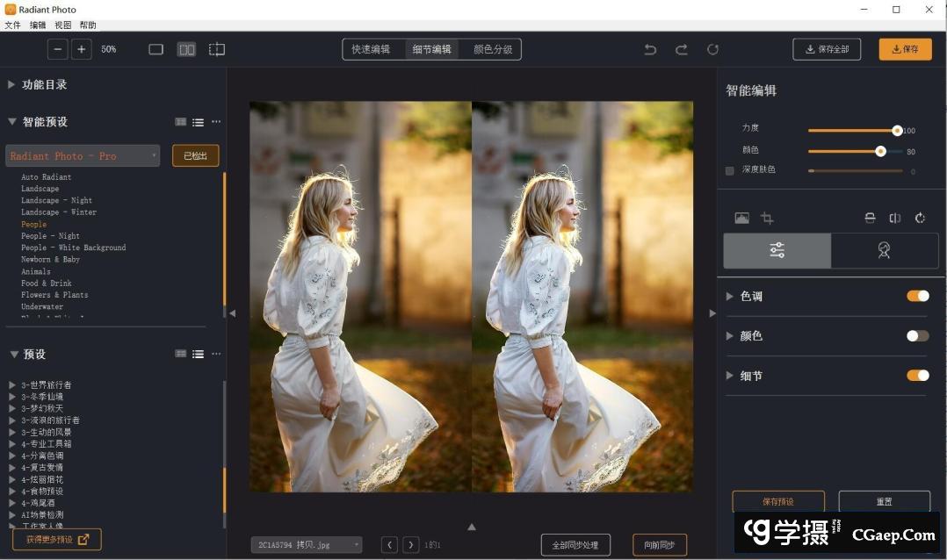Open the 文件 menu
This screenshot has height=560, width=947.
point(12,25)
